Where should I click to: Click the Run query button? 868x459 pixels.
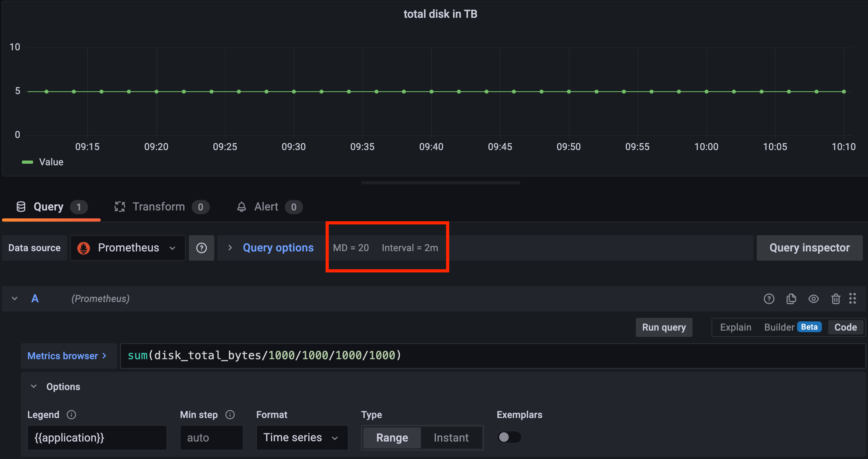tap(664, 327)
